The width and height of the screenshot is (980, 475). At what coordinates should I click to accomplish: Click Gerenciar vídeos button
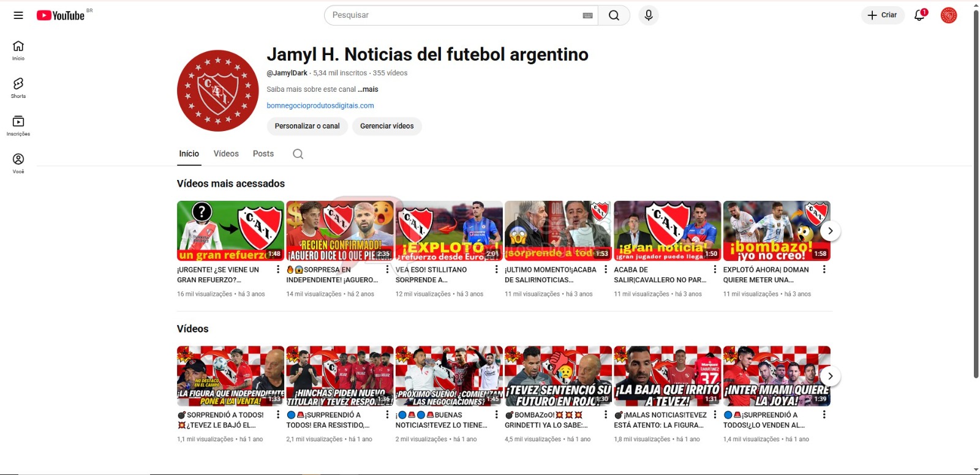386,126
